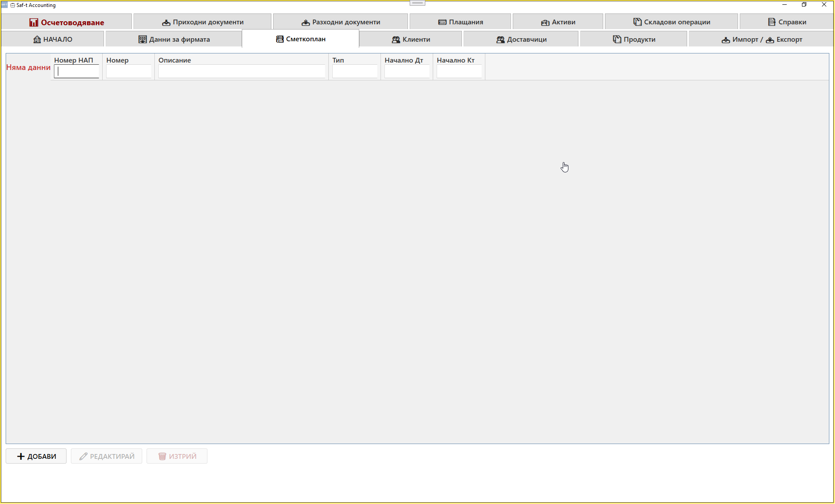Image resolution: width=835 pixels, height=504 pixels.
Task: Click the card icon of Плащания
Action: point(442,22)
